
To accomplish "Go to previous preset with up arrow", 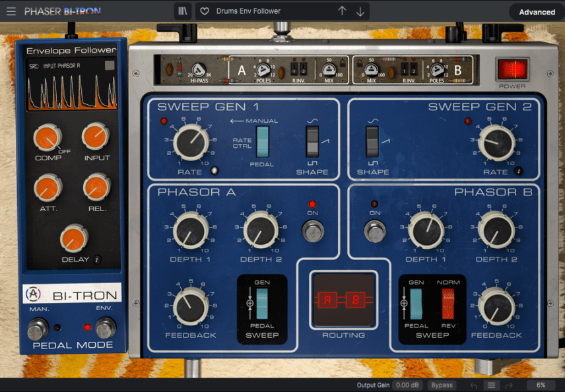I will [x=342, y=11].
